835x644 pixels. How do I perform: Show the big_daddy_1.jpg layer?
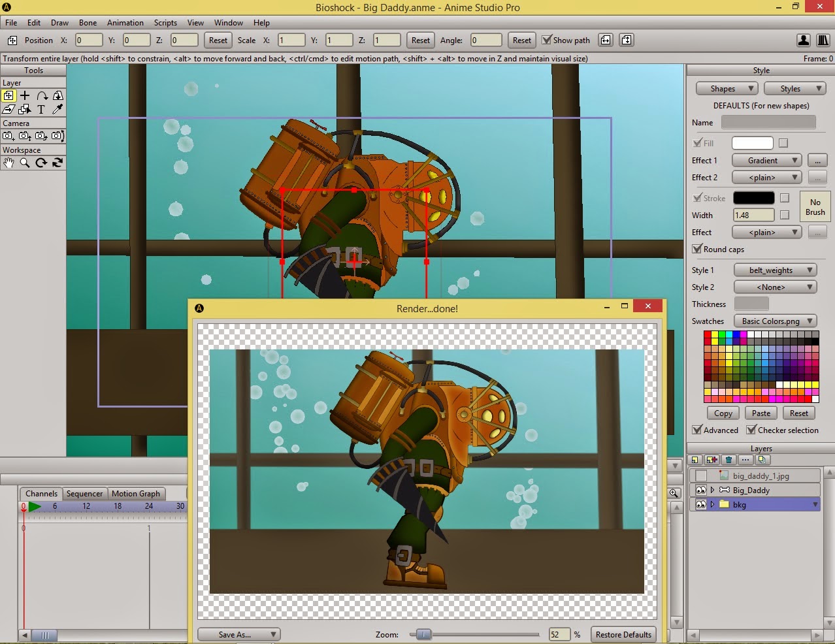[x=701, y=475]
